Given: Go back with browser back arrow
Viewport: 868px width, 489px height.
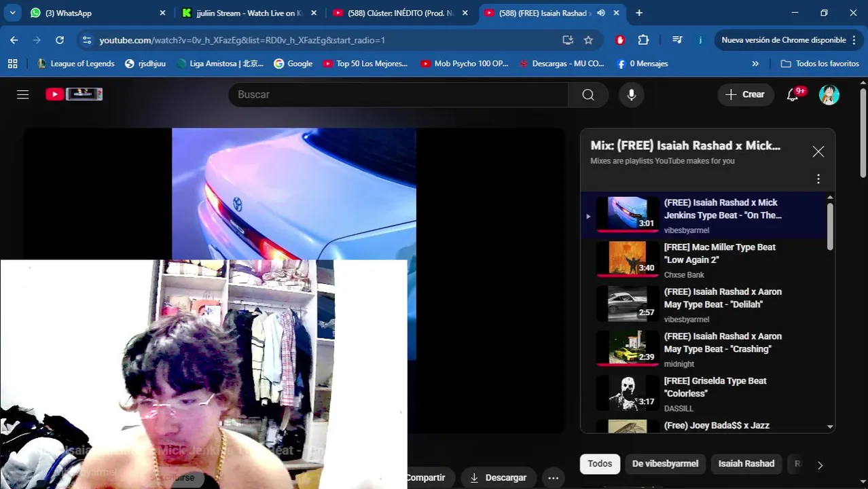Looking at the screenshot, I should (x=14, y=40).
